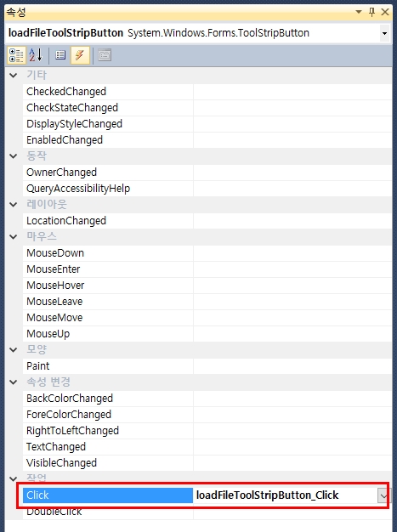Open the window position arrow in title bar
The height and width of the screenshot is (532, 397).
pos(359,12)
